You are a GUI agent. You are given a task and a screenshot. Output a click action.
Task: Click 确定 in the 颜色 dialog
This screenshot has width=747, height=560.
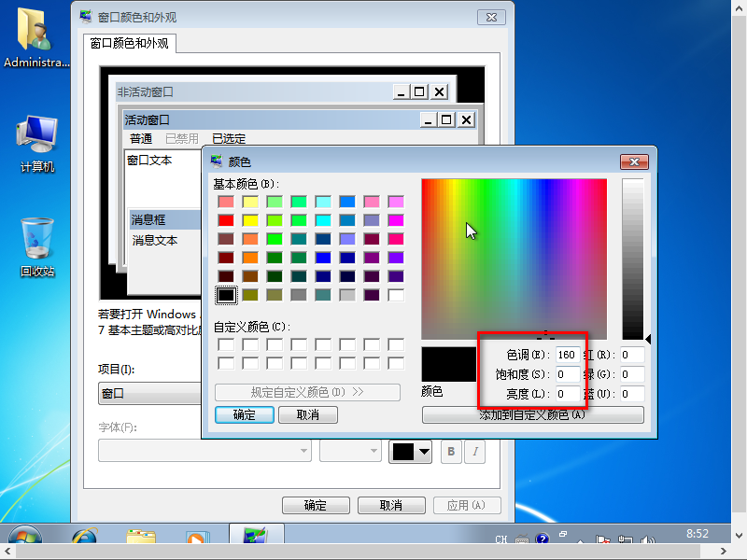[x=245, y=414]
